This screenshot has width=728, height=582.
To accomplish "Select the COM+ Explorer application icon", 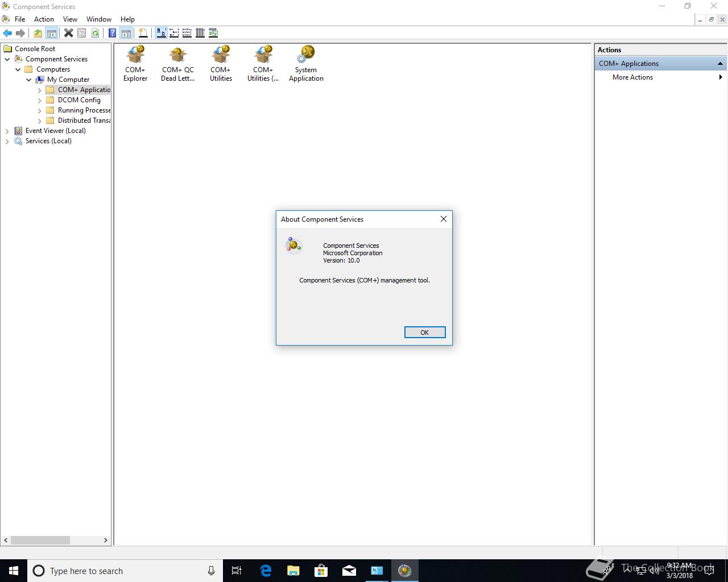I will [x=135, y=64].
